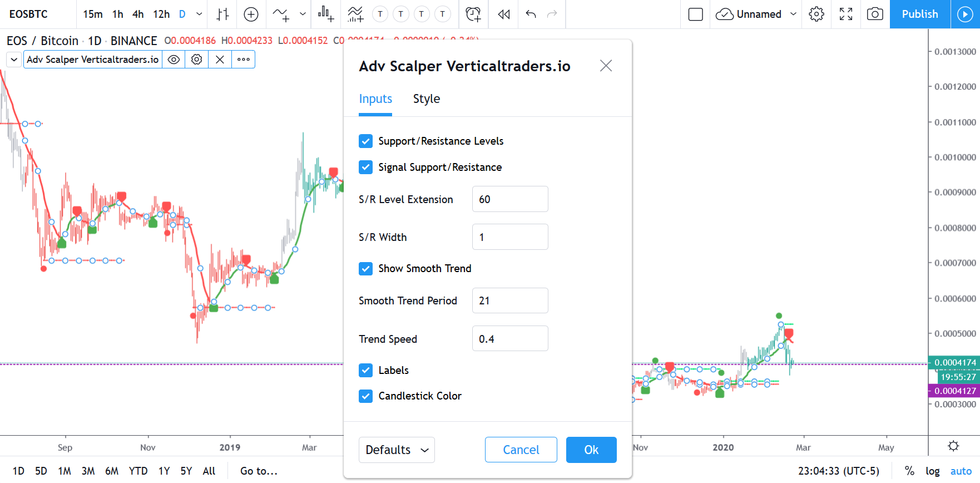Select the 12h timeframe
This screenshot has height=483, width=980.
click(161, 14)
